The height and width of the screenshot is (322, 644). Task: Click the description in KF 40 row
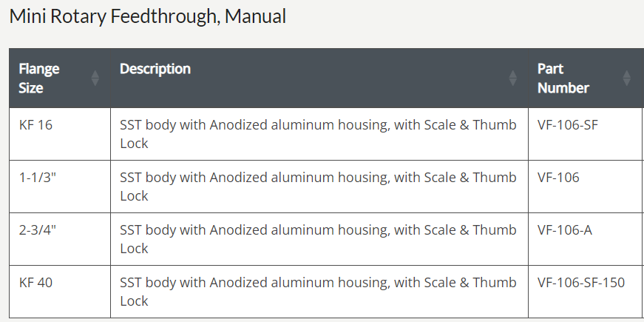click(319, 292)
